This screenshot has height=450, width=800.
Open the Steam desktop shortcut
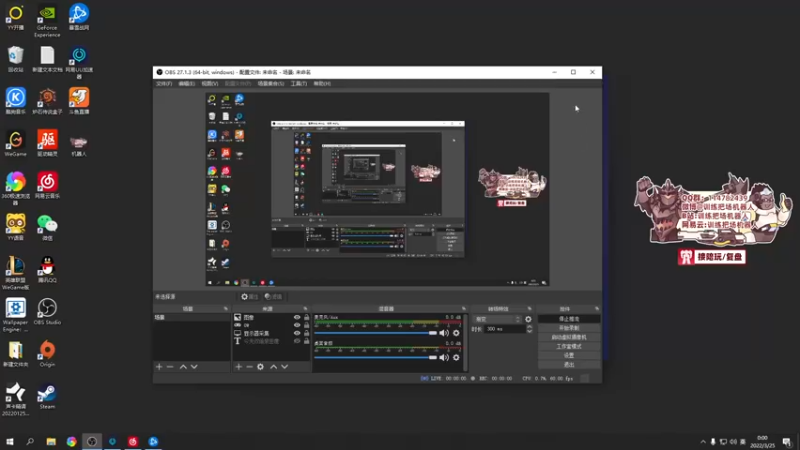coord(47,396)
